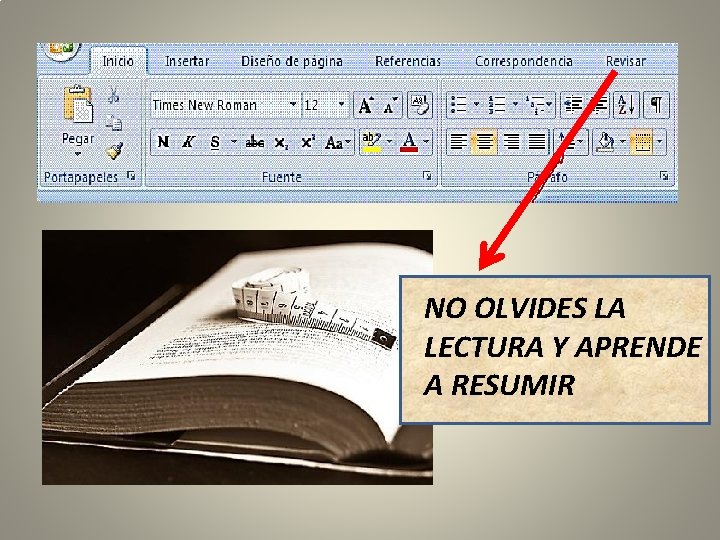Open the Diseño de página tab
Screen dimensions: 720x540
[x=292, y=62]
